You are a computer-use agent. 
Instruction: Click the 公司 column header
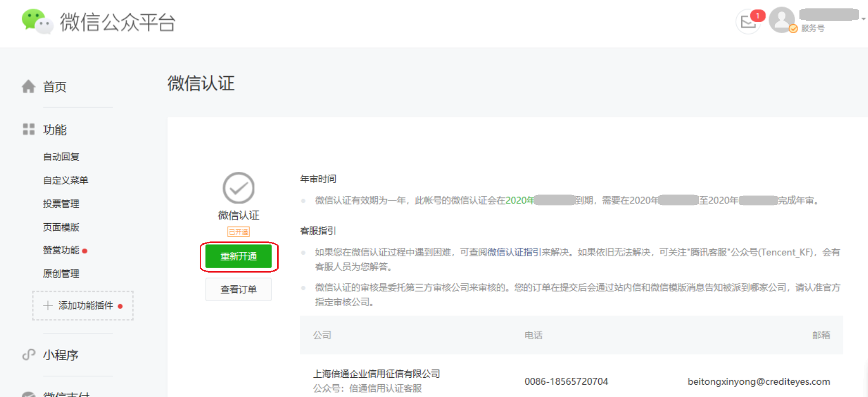322,335
